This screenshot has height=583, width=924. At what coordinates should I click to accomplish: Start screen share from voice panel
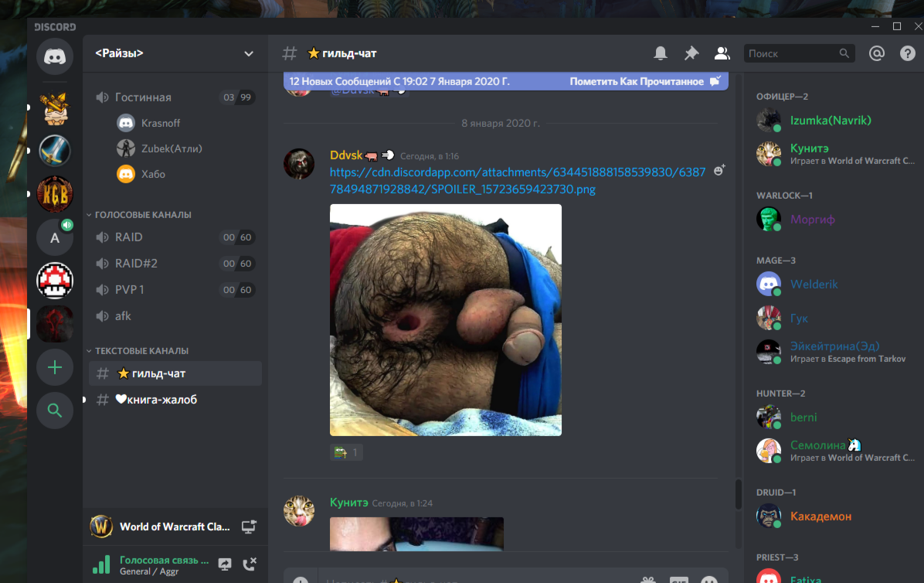click(225, 564)
